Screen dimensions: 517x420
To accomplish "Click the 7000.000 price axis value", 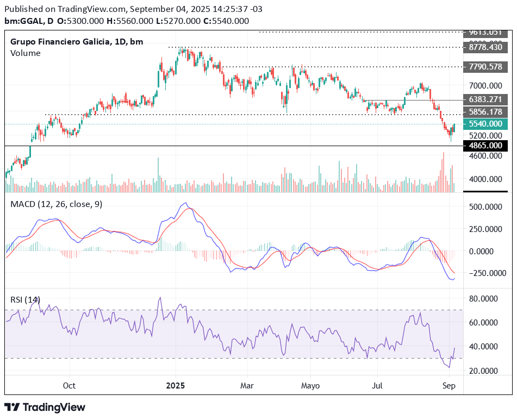I will click(485, 86).
